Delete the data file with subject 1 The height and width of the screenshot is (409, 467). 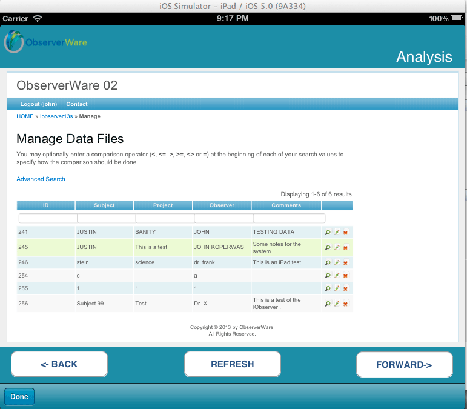[345, 289]
